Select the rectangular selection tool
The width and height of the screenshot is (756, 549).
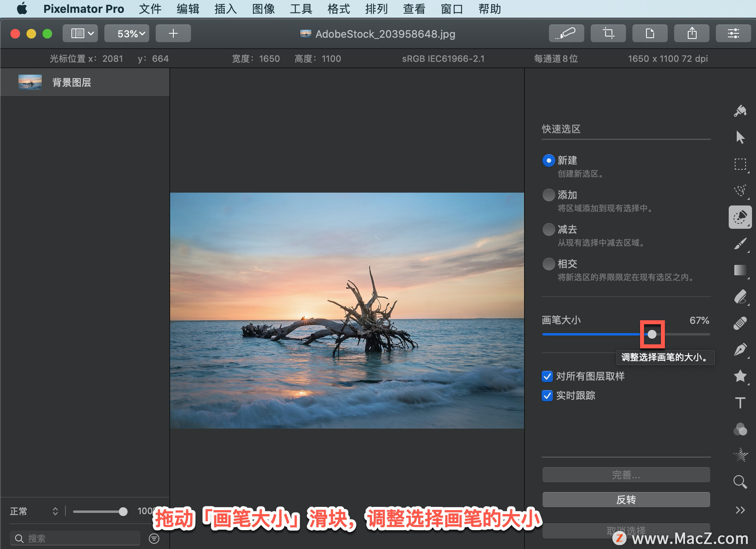click(x=741, y=165)
